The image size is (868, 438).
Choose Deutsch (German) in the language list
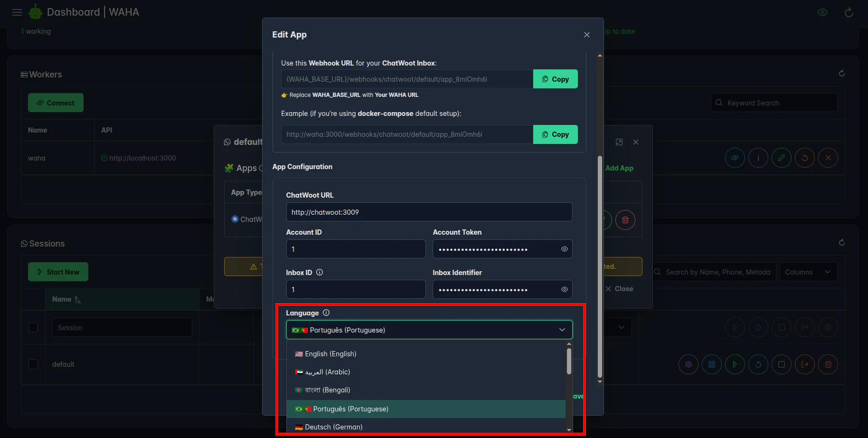pos(426,427)
